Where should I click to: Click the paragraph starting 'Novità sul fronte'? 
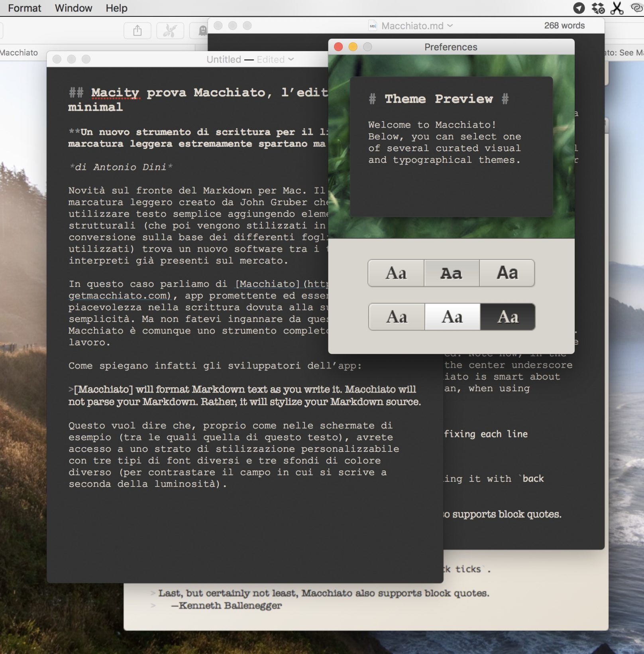click(x=198, y=226)
